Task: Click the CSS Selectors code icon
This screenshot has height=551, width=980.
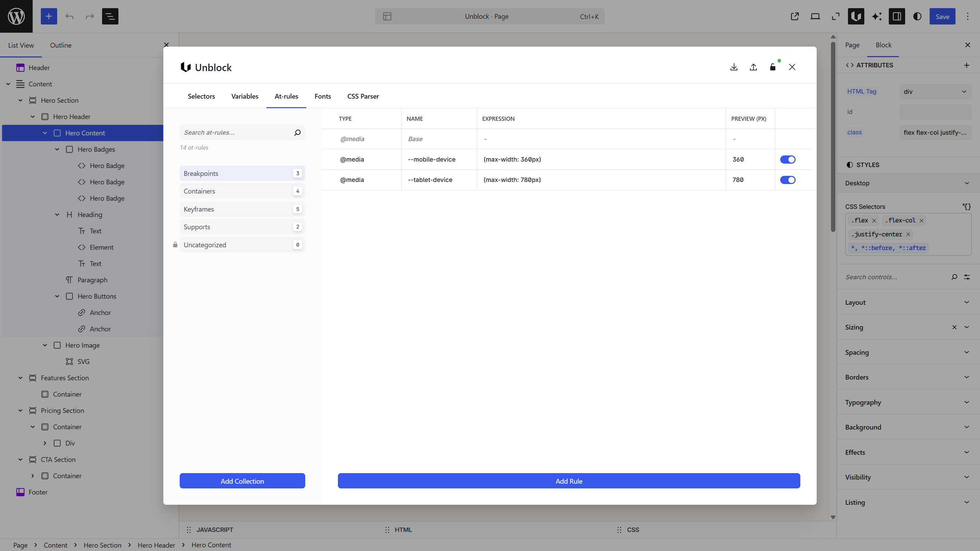Action: (x=967, y=206)
